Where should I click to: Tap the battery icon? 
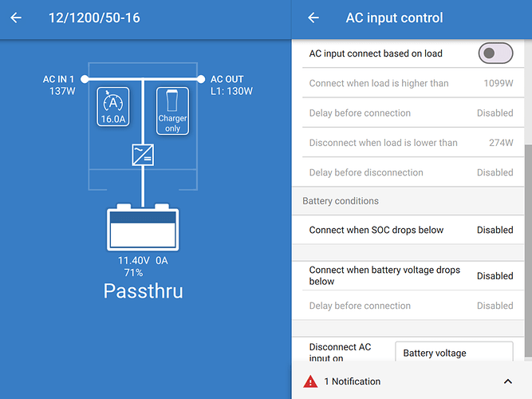[x=144, y=227]
